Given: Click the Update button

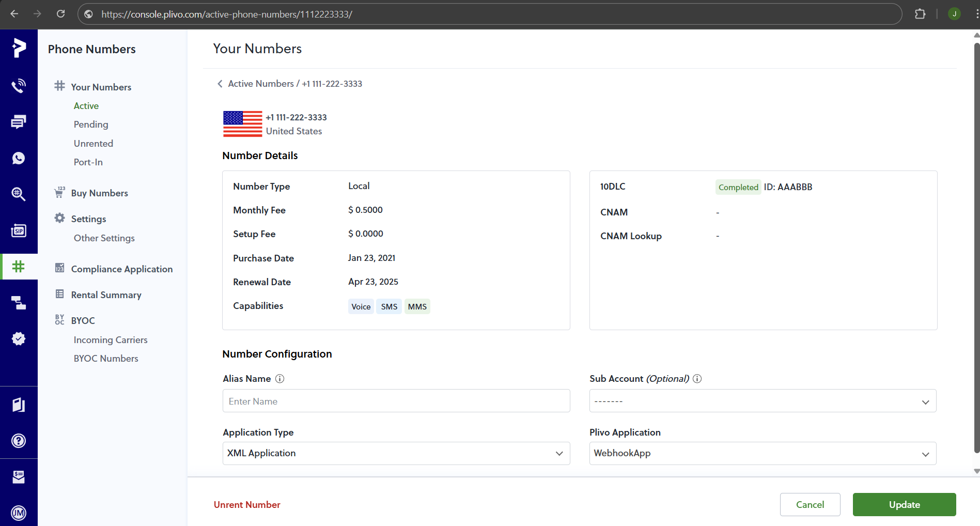Looking at the screenshot, I should pos(904,504).
